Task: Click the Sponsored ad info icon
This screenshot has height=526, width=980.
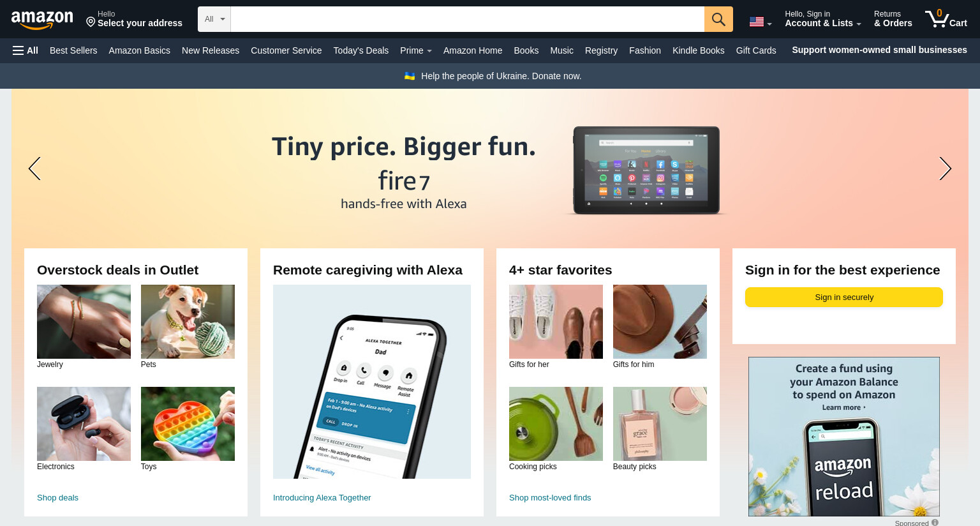Action: tap(935, 522)
